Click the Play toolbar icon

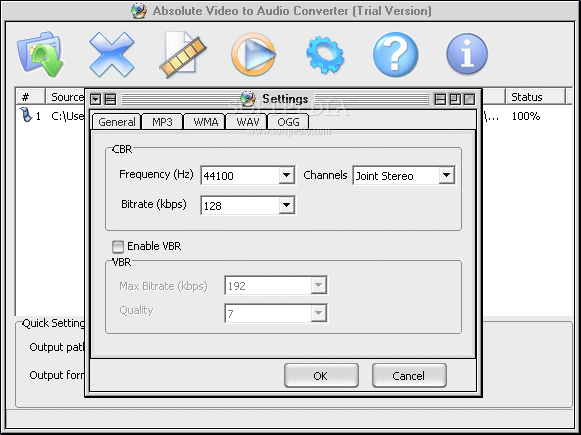[254, 54]
